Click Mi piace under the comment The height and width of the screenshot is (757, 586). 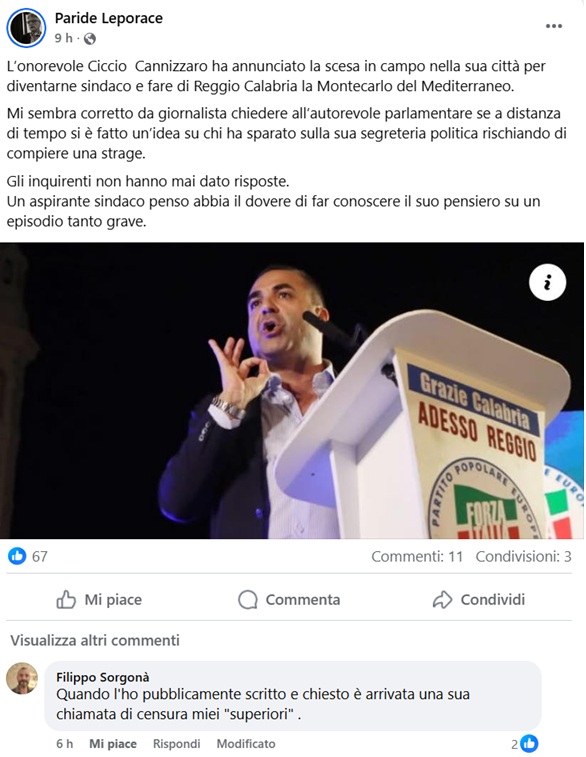point(113,743)
